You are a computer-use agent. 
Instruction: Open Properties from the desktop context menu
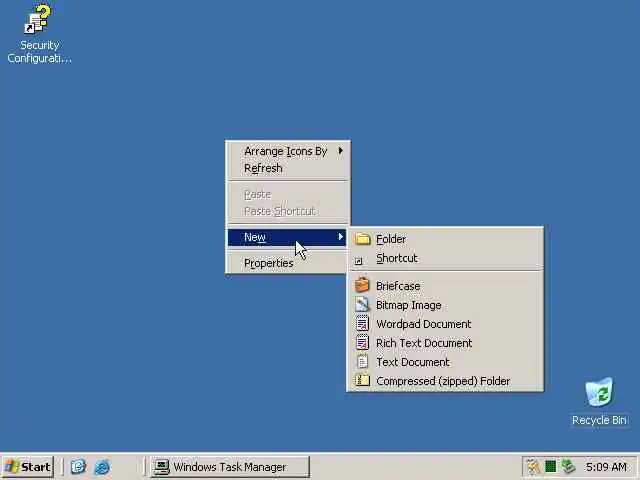point(287,263)
